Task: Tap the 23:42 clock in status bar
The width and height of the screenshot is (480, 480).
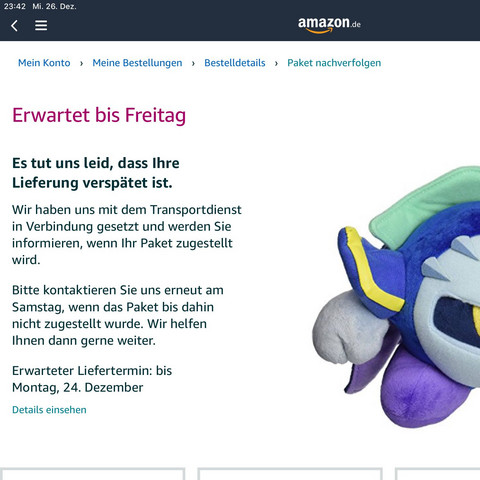Action: tap(15, 6)
